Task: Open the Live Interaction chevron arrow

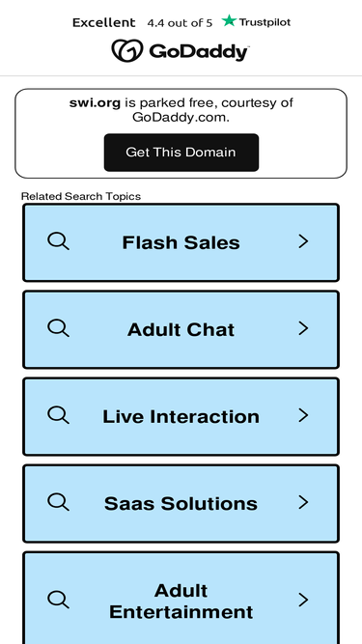Action: 303,415
